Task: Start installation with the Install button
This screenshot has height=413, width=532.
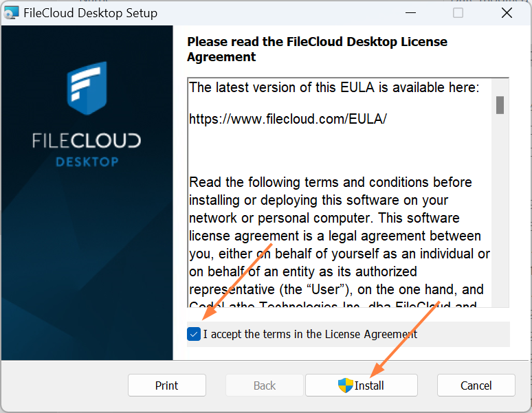Action: [362, 386]
